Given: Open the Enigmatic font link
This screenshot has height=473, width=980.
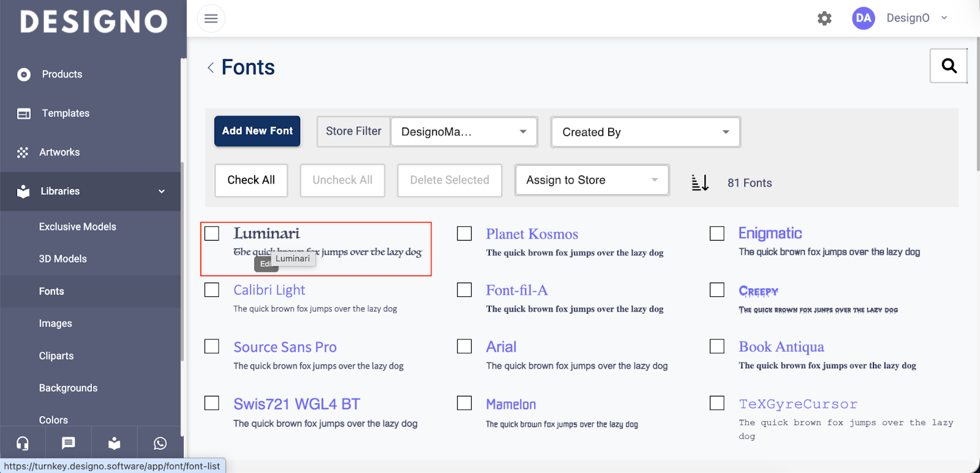Looking at the screenshot, I should coord(770,233).
